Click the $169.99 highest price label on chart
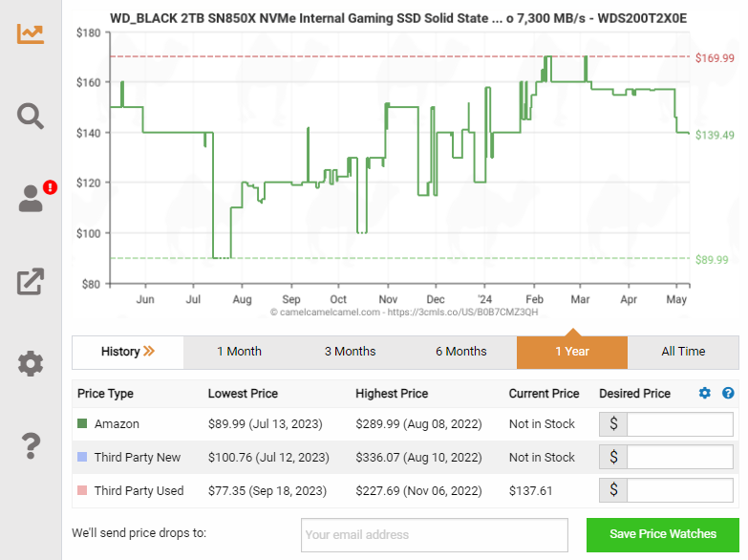This screenshot has width=748, height=560. [715, 58]
